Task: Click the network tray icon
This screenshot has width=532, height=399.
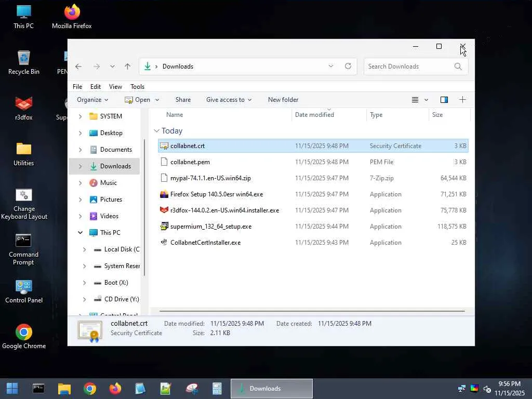Action: [462, 389]
